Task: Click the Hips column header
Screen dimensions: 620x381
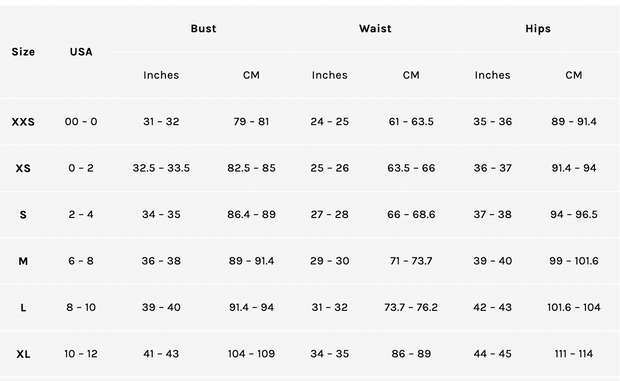Action: click(538, 28)
